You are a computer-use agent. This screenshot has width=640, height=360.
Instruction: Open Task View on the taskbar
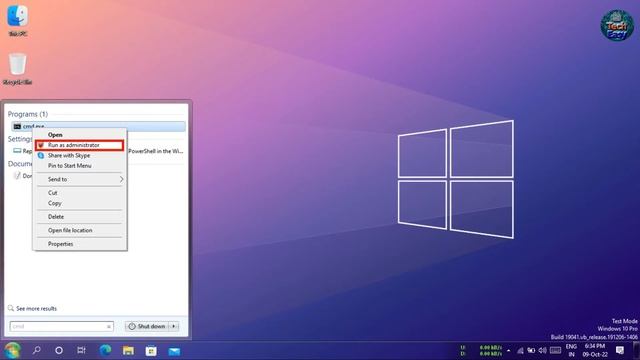pos(81,350)
